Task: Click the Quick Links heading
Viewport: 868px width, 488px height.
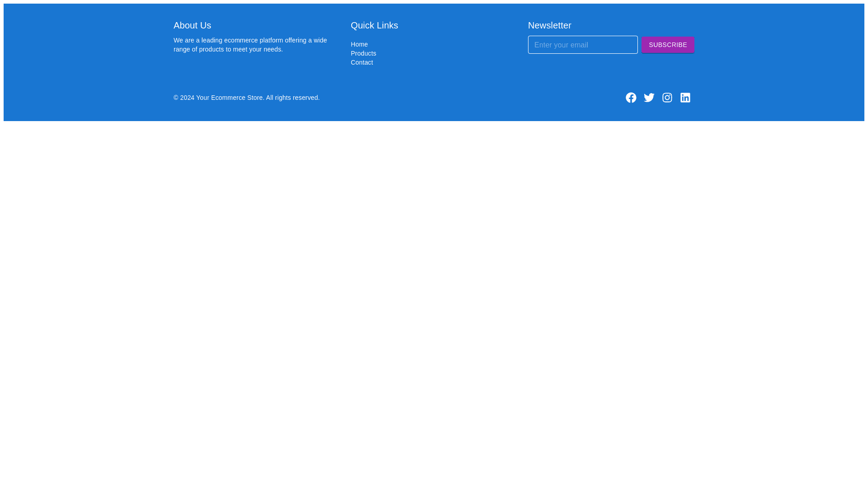Action: coord(374,25)
